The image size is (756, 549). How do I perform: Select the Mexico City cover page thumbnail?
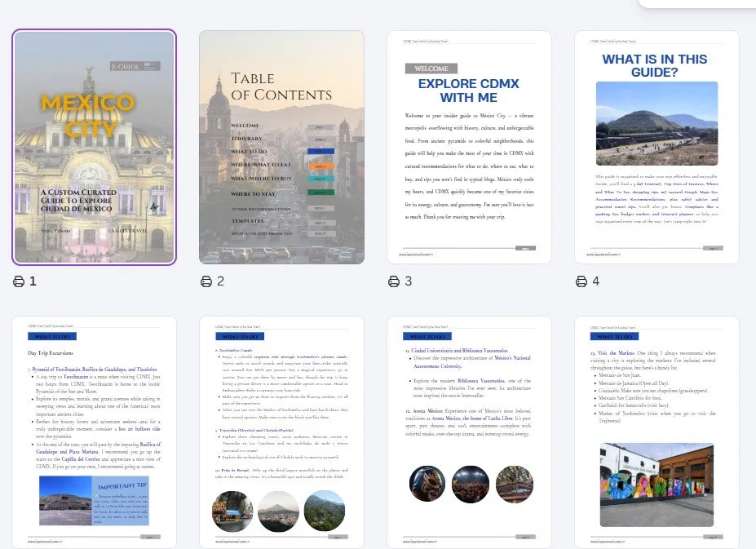click(94, 147)
